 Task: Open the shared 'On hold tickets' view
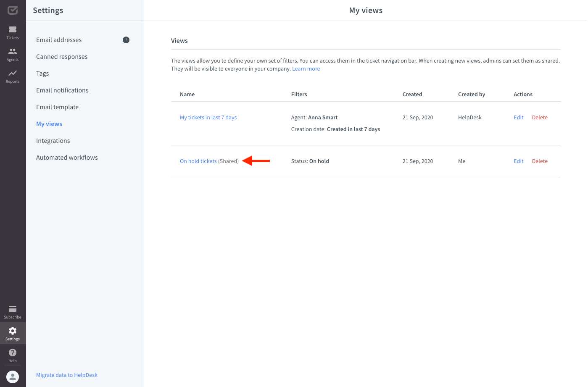click(198, 161)
